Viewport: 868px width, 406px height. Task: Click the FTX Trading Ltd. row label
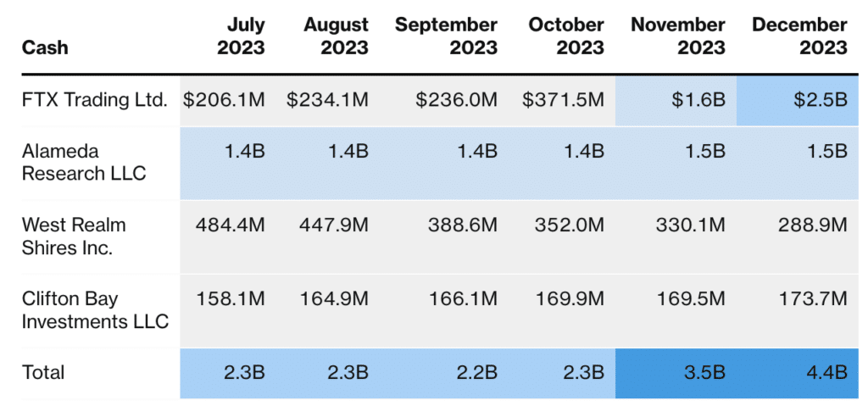[94, 101]
